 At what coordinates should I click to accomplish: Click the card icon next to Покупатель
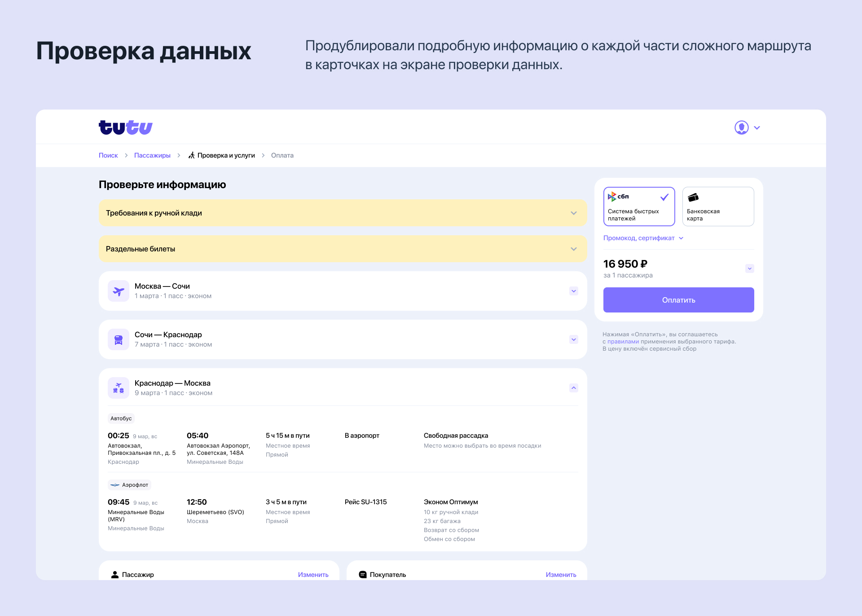click(x=362, y=574)
